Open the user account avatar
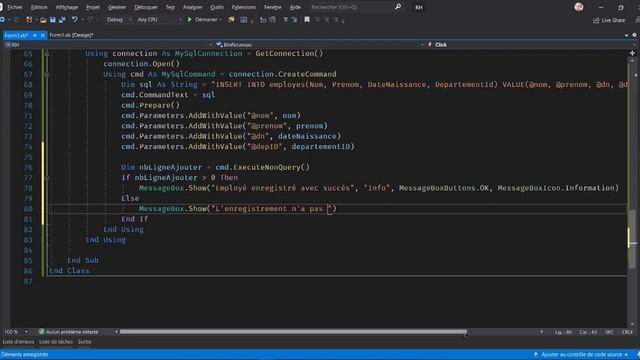Viewport: 640px width, 360px height. pyautogui.click(x=579, y=7)
